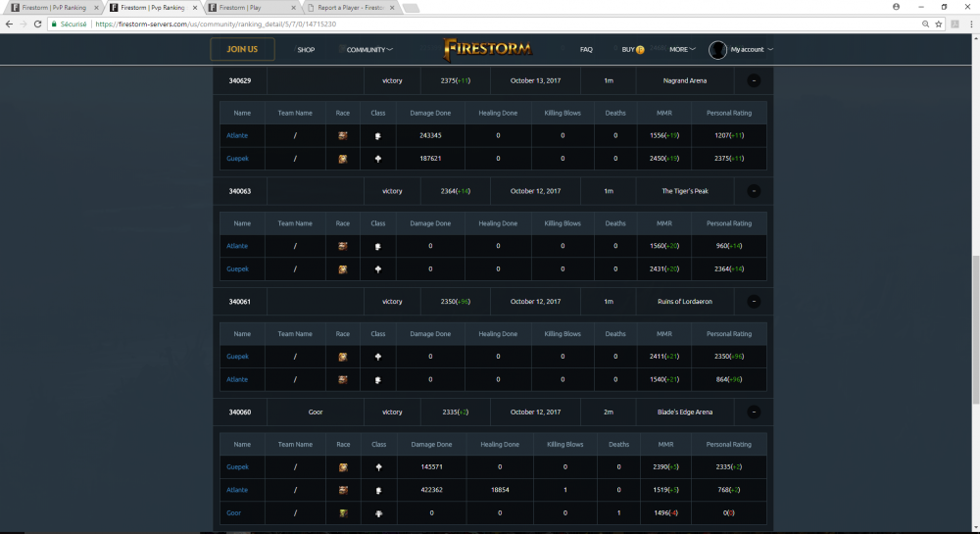Click rating 2364(+14) in match 340063 header
The image size is (980, 534).
tap(456, 191)
